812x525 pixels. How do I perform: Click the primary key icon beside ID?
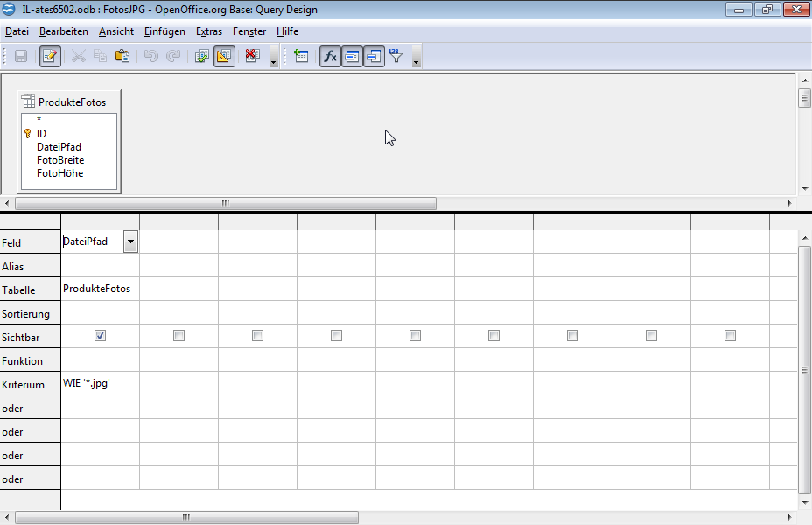tap(28, 134)
